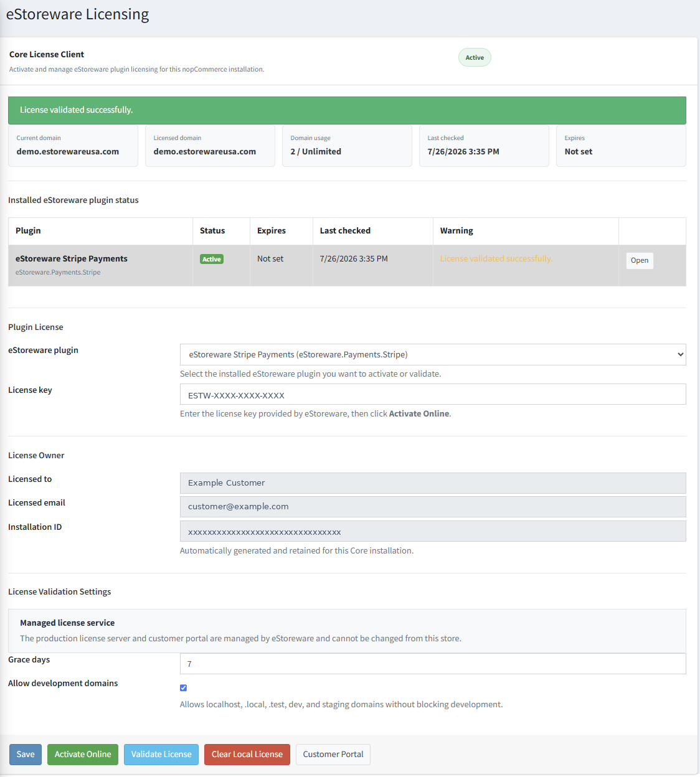This screenshot has width=700, height=777.
Task: Click the Clear Local License button
Action: point(247,754)
